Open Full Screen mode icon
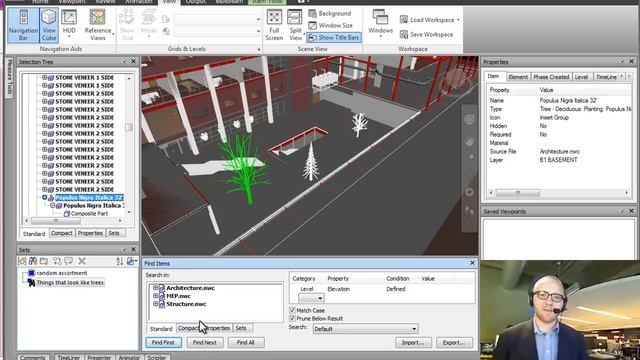Viewport: 640px width, 360px height. pos(274,18)
